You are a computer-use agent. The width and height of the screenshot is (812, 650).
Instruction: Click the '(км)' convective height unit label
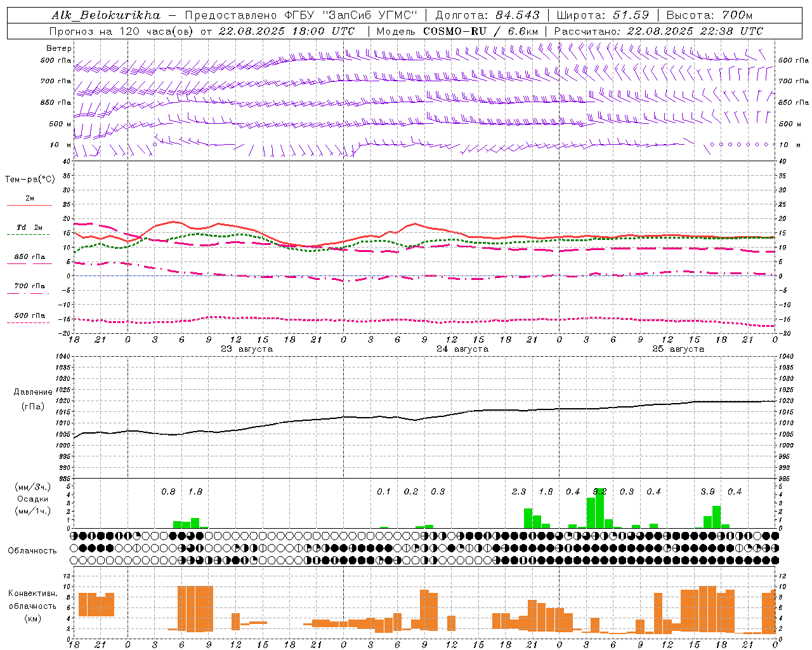[x=32, y=618]
